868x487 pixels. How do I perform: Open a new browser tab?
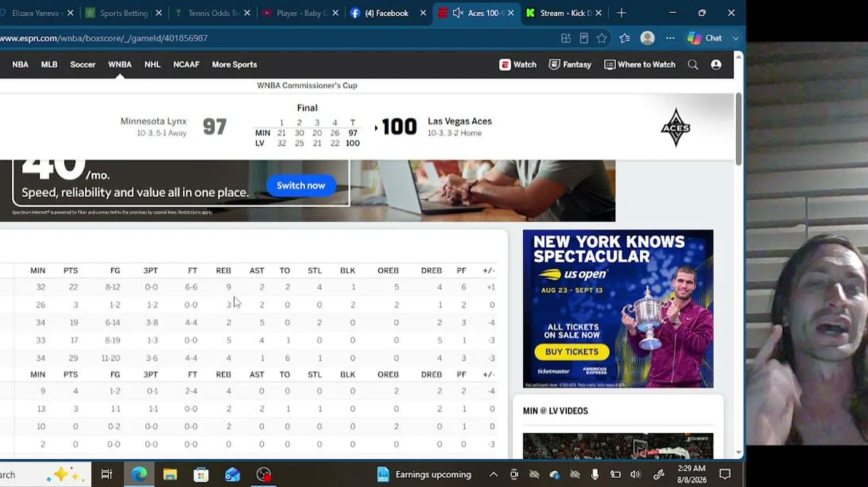(621, 13)
